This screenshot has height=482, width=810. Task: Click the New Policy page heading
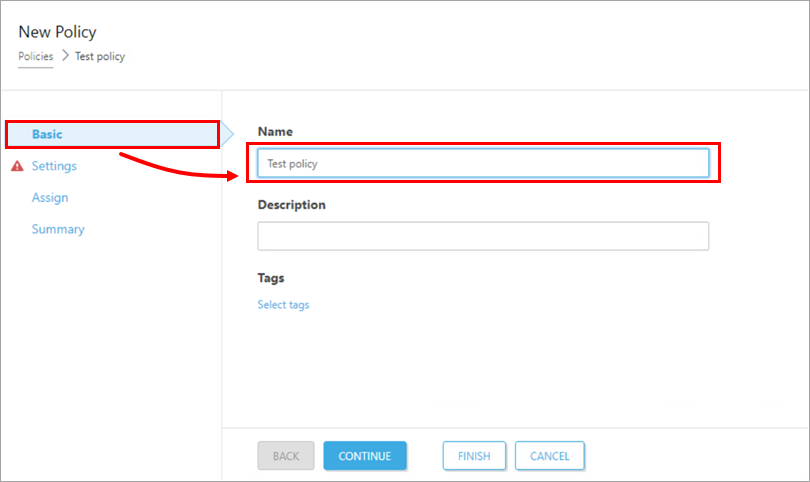[x=57, y=33]
